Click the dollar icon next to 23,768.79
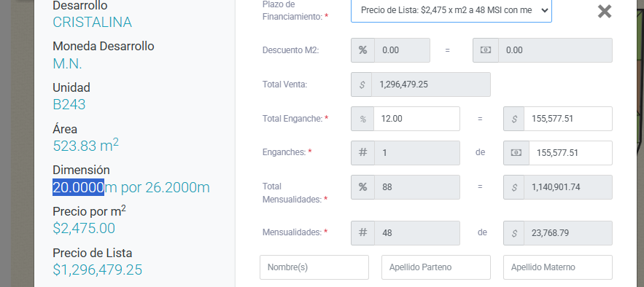 513,233
